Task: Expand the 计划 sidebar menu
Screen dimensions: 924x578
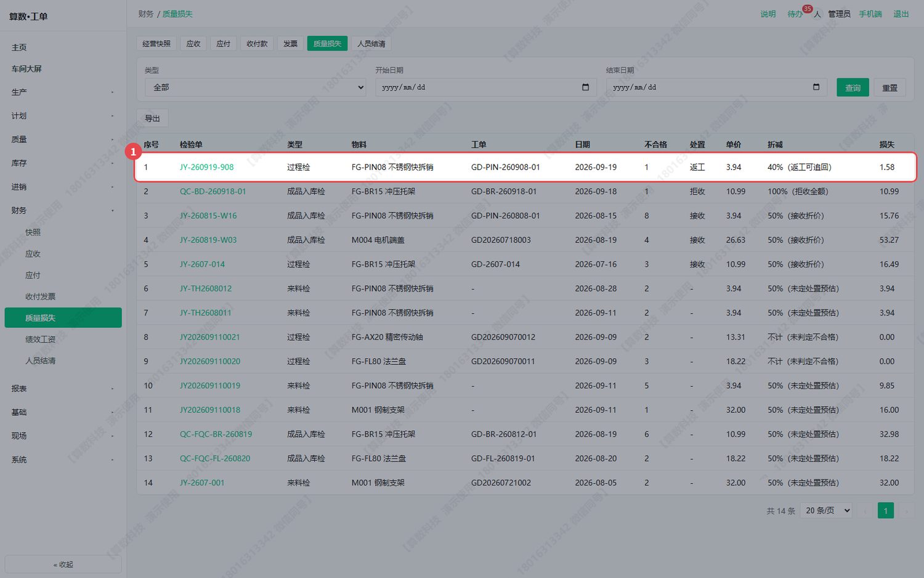Action: coord(63,116)
